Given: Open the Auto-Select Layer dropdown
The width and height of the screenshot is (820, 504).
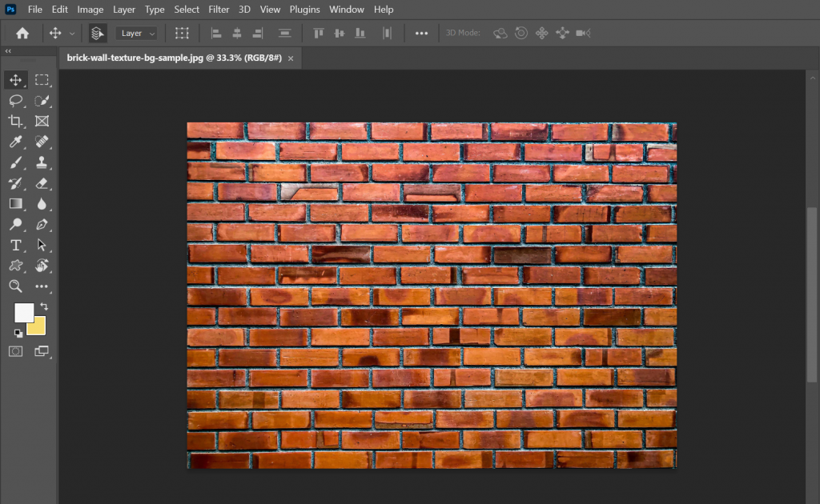Looking at the screenshot, I should tap(136, 33).
